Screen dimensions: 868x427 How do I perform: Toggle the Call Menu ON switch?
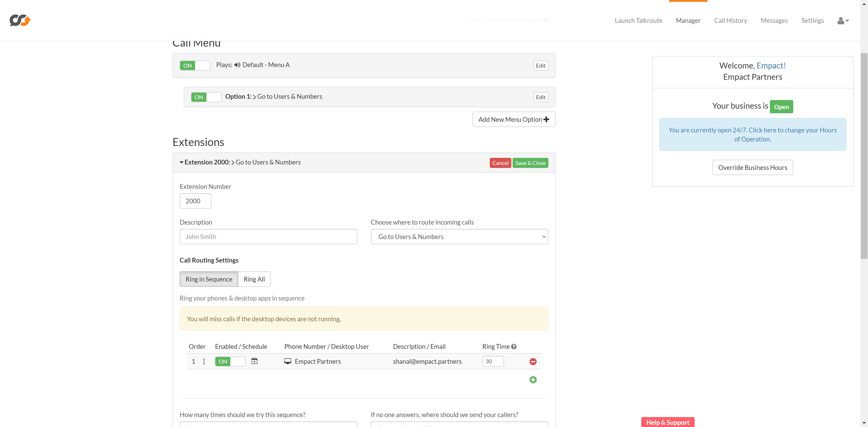pyautogui.click(x=195, y=65)
